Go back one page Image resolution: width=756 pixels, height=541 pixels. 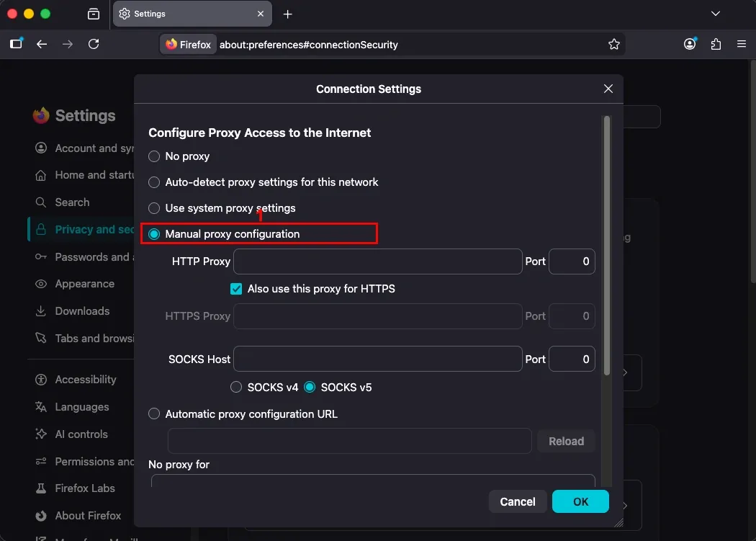42,44
